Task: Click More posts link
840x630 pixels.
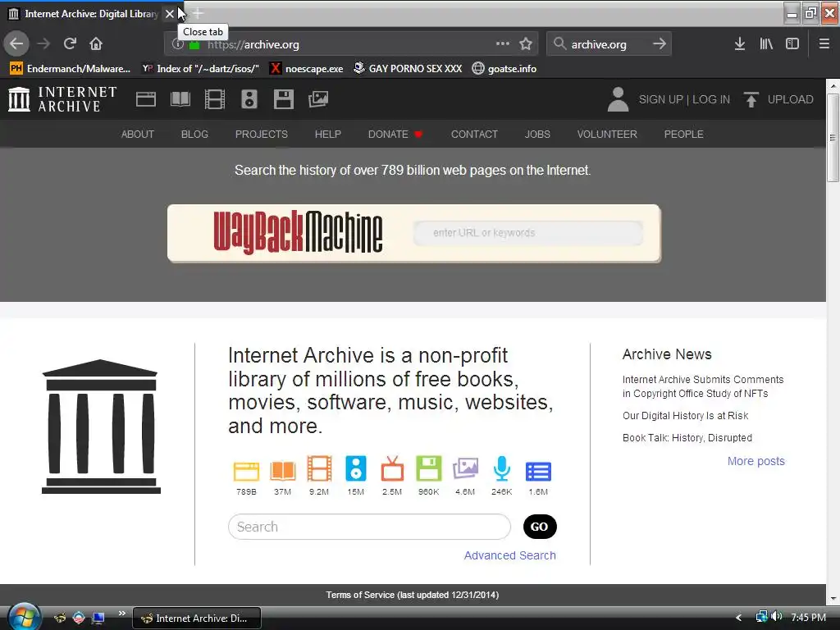Action: 756,461
